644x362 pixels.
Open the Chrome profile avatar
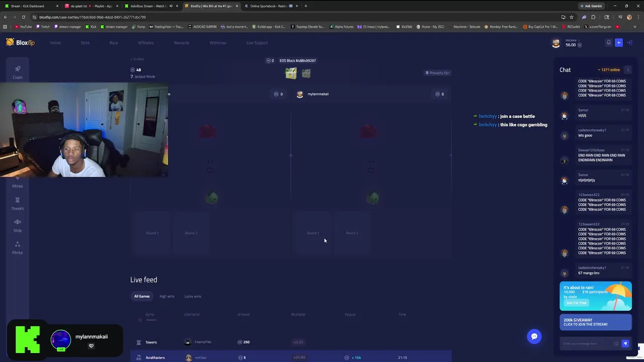click(629, 17)
